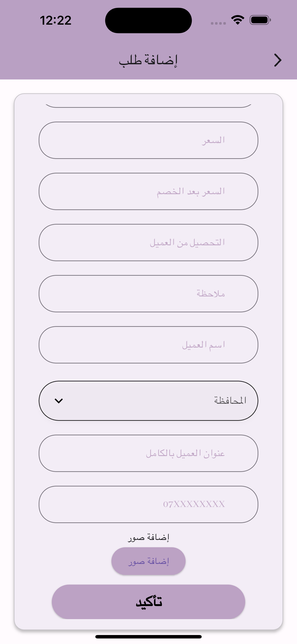This screenshot has width=297, height=644.
Task: Tap the 12:22 clock in status bar
Action: point(55,20)
